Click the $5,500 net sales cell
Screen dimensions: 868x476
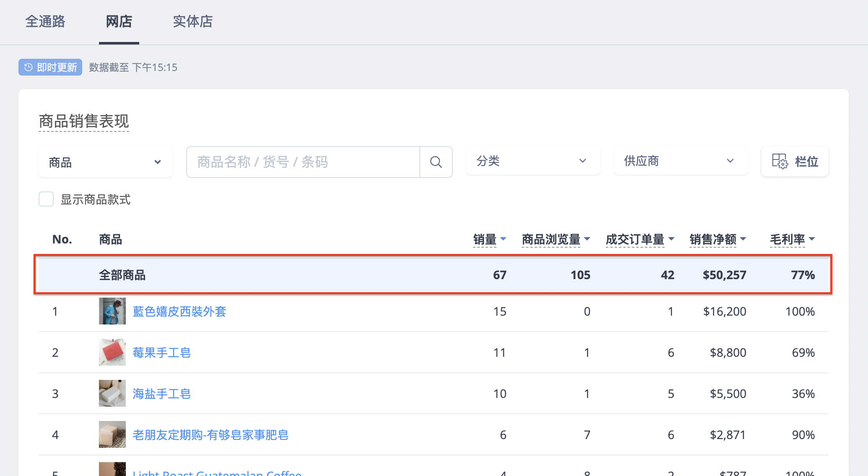tap(728, 394)
